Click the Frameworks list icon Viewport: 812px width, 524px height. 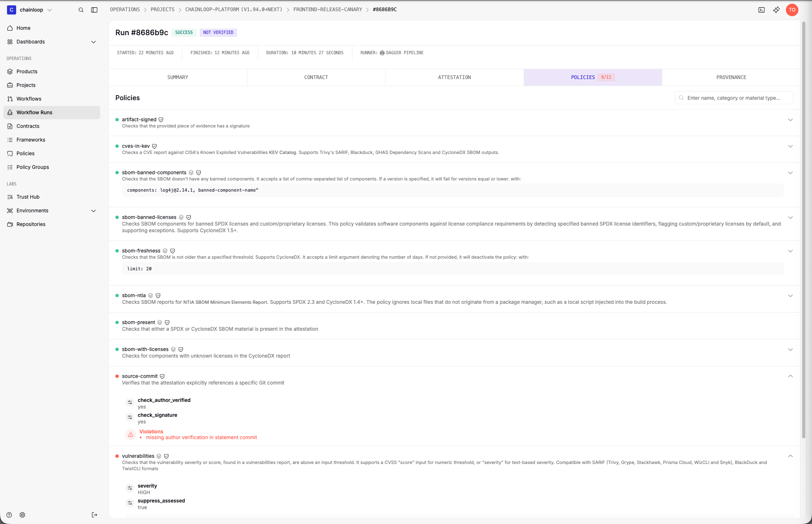click(x=10, y=140)
